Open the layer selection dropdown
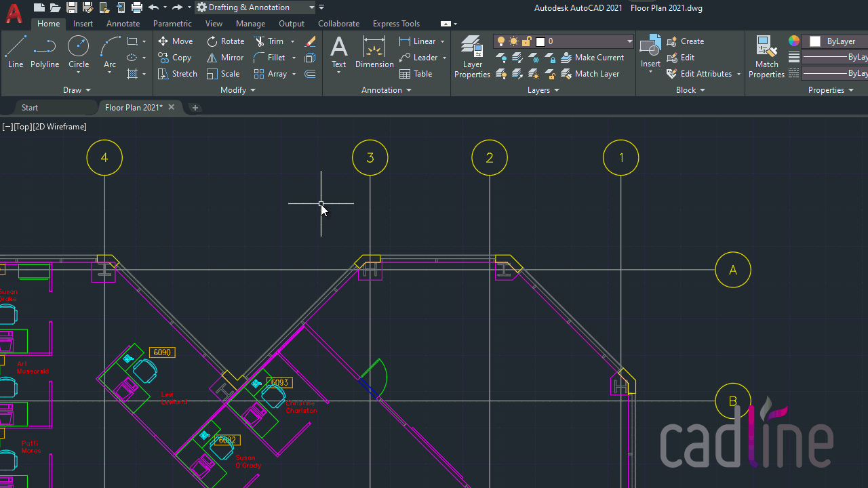868x488 pixels. click(629, 41)
